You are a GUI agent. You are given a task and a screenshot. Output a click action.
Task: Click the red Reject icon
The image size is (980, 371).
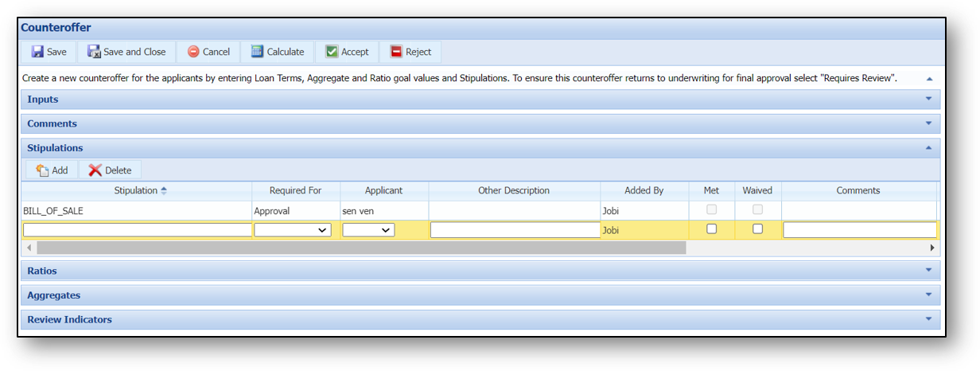(396, 52)
